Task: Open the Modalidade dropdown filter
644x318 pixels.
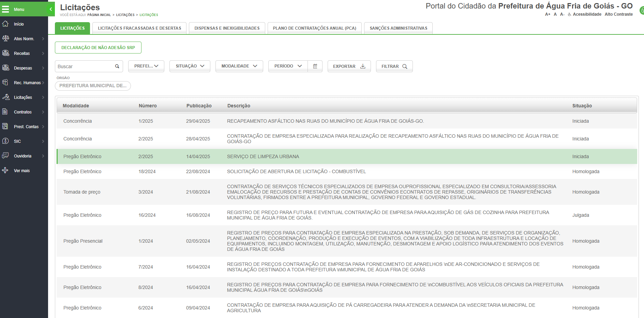Action: [239, 66]
